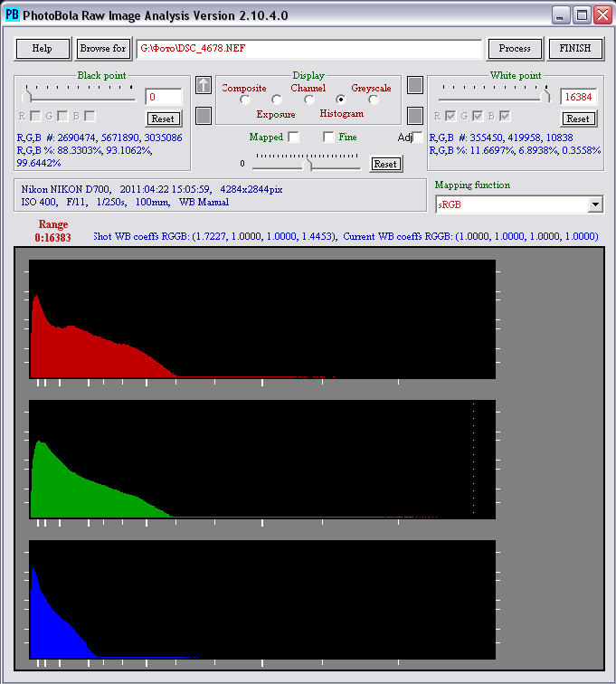Enable the Fine checkbox
This screenshot has height=684, width=616.
click(328, 137)
